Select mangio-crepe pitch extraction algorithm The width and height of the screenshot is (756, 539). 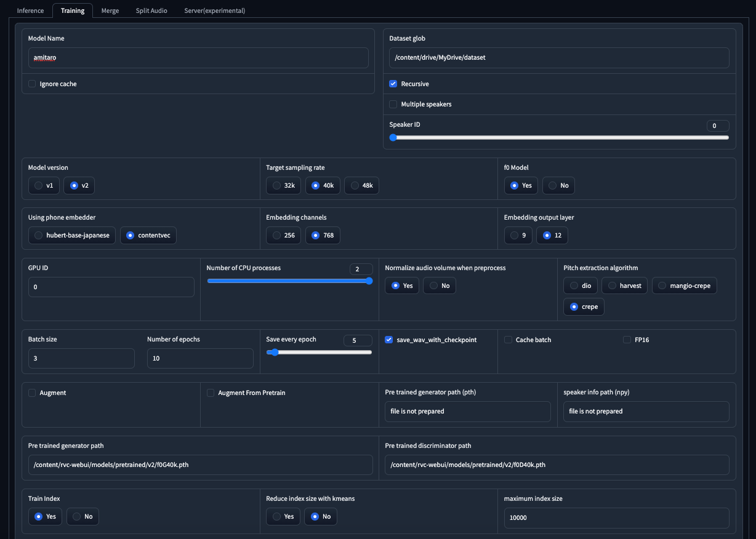[x=685, y=285]
